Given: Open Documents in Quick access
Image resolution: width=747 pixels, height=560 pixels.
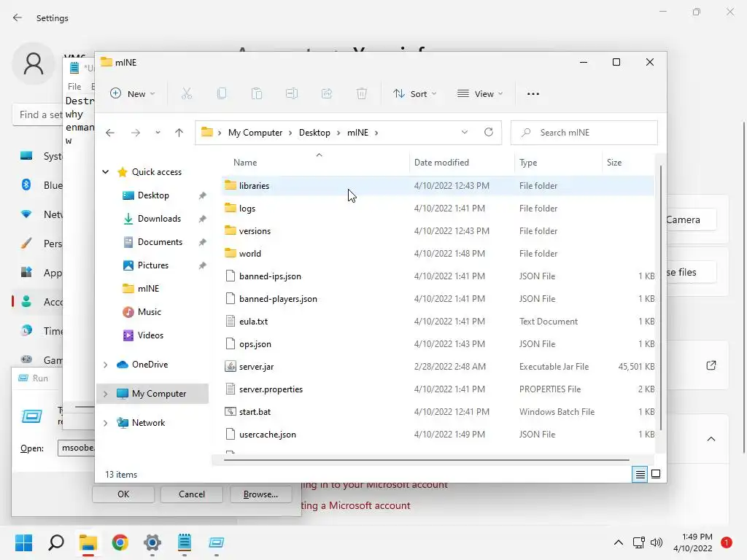Looking at the screenshot, I should (160, 242).
